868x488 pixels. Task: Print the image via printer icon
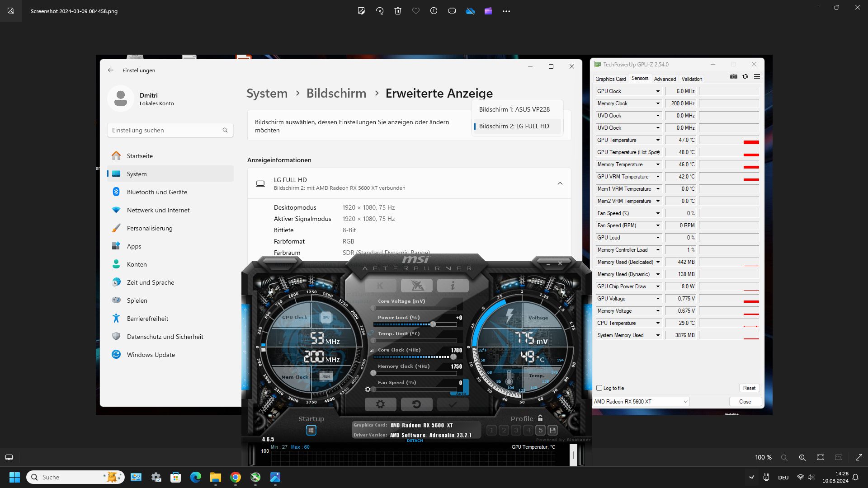point(452,11)
